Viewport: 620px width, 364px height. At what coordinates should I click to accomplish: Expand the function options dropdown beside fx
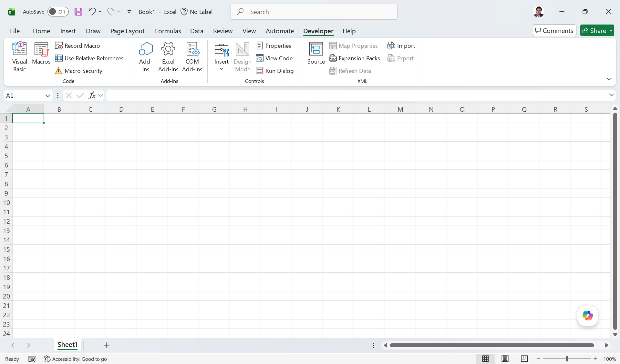click(x=100, y=95)
